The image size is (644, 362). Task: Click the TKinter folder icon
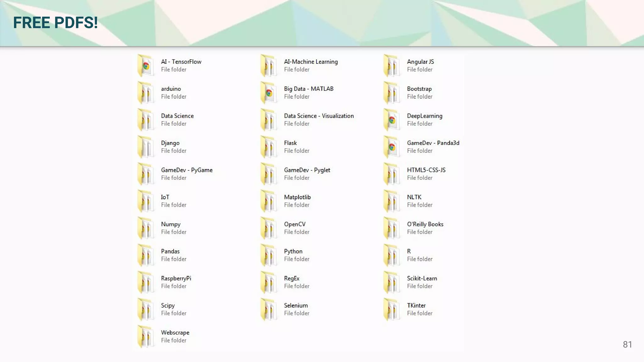point(392,309)
